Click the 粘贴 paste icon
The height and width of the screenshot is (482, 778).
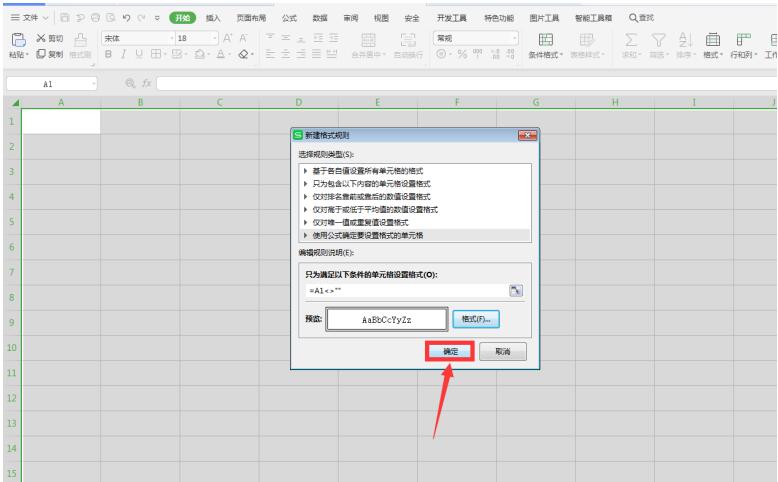click(x=18, y=40)
